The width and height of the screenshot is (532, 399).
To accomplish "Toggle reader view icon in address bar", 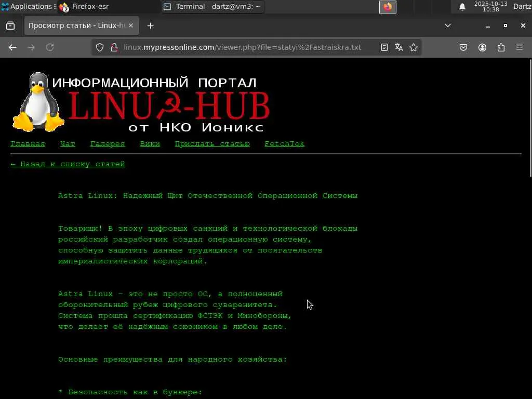I will coord(384,47).
